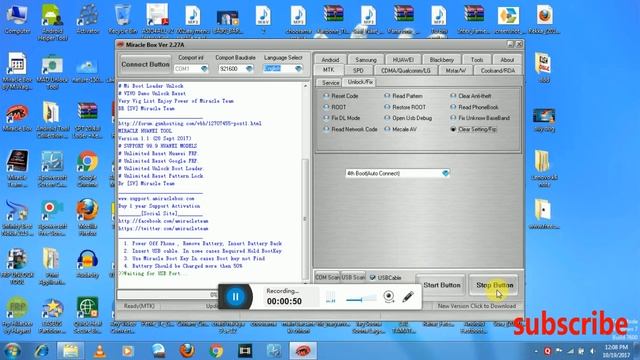Open Miracle Box desktop shortcut icon
Image resolution: width=640 pixels, height=360 pixels.
pos(17,116)
